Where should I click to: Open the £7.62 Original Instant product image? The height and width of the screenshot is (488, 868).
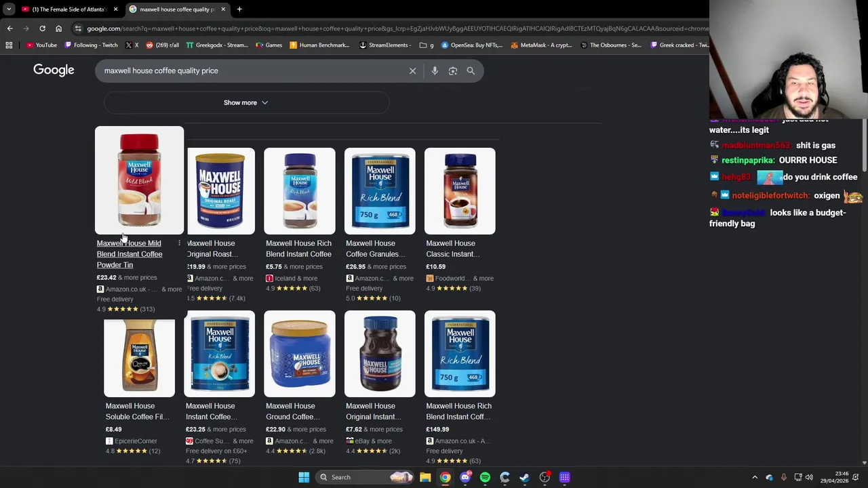click(380, 354)
